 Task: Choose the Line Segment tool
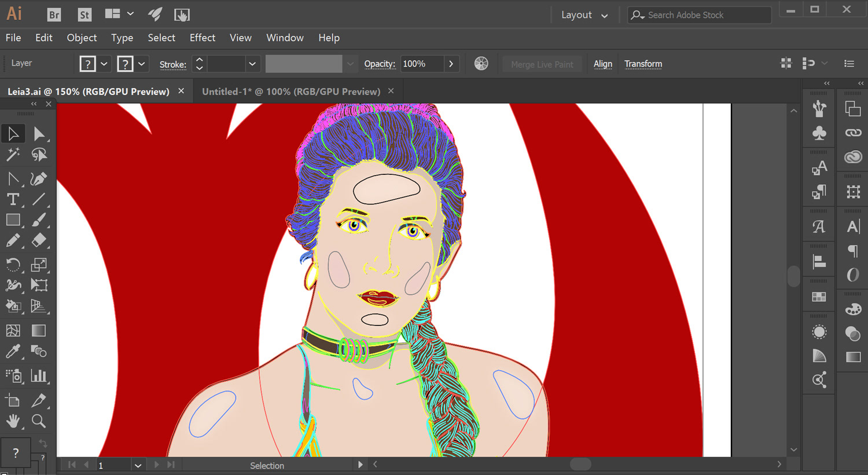(39, 199)
